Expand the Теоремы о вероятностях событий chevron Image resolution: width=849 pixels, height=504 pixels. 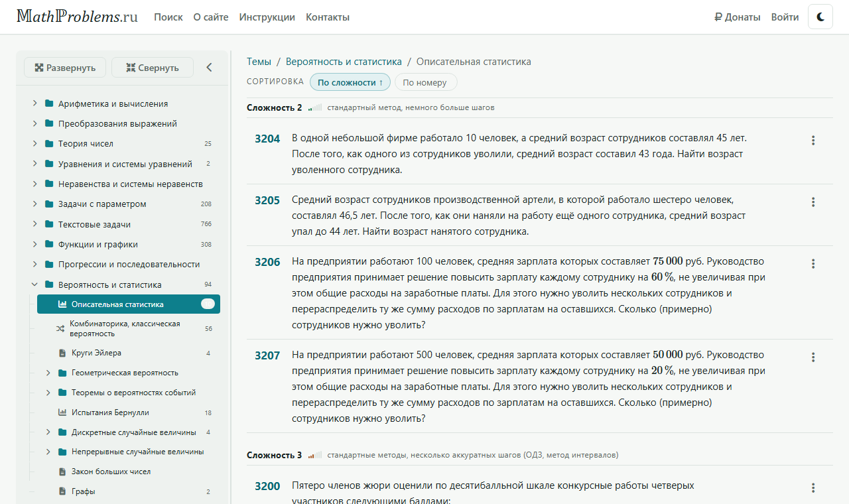point(48,393)
